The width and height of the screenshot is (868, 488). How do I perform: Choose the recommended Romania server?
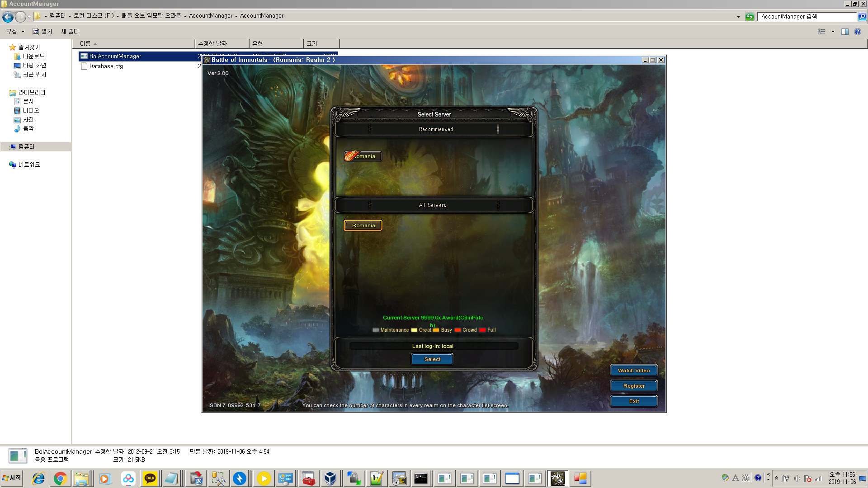pyautogui.click(x=363, y=156)
